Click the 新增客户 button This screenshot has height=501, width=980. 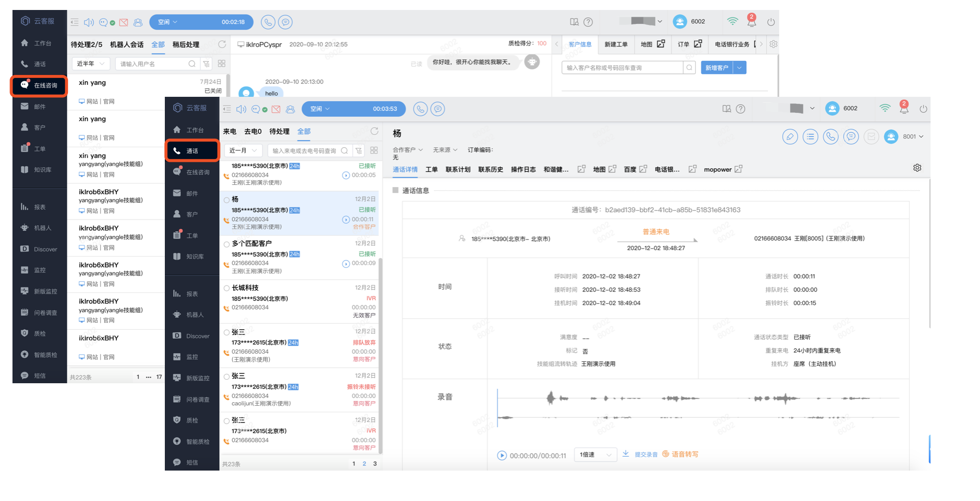pyautogui.click(x=717, y=67)
